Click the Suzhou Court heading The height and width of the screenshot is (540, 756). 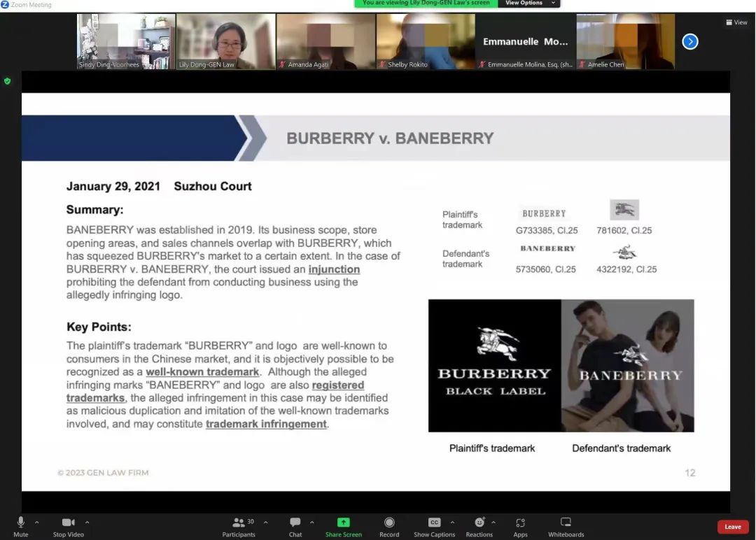(213, 187)
